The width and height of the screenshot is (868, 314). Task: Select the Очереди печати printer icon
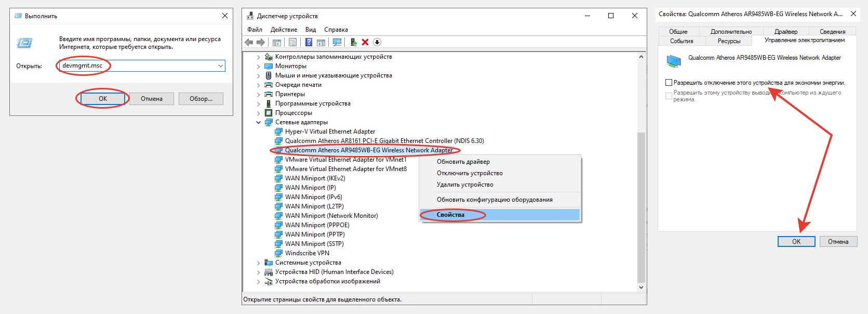coord(269,85)
